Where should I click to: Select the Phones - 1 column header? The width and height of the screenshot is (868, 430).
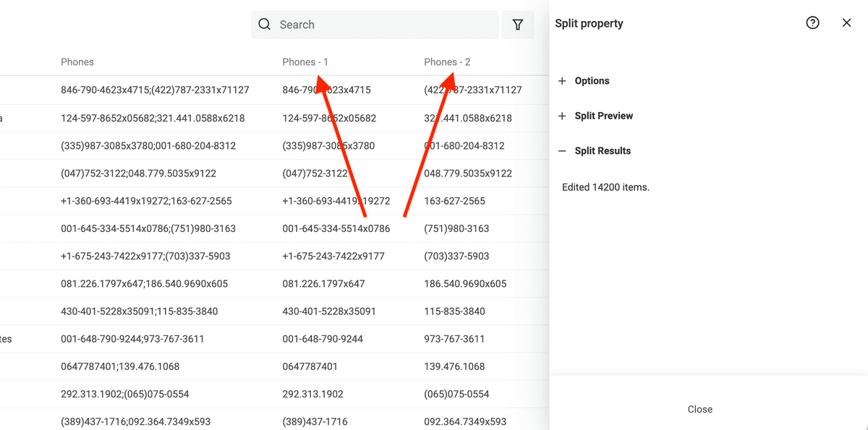[305, 62]
